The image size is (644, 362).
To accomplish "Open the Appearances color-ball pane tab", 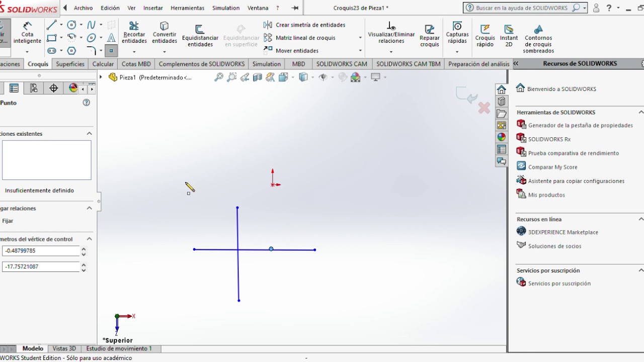I will click(x=501, y=137).
